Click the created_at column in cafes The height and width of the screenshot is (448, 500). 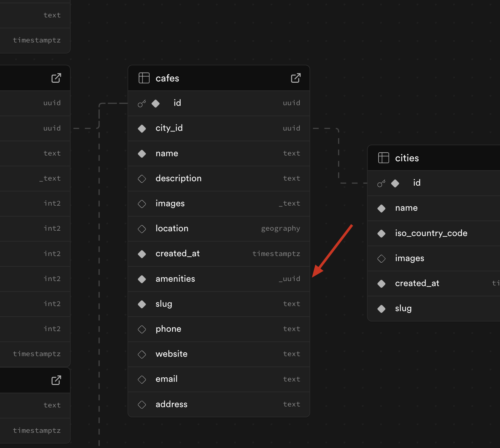pyautogui.click(x=177, y=253)
